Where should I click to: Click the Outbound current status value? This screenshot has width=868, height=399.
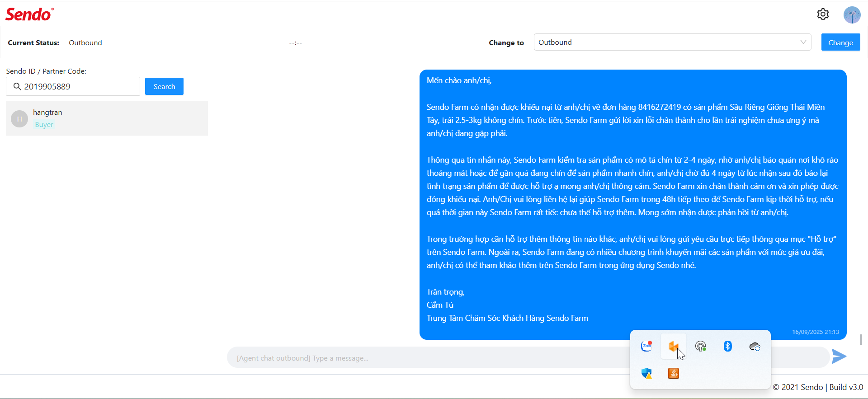pos(85,42)
